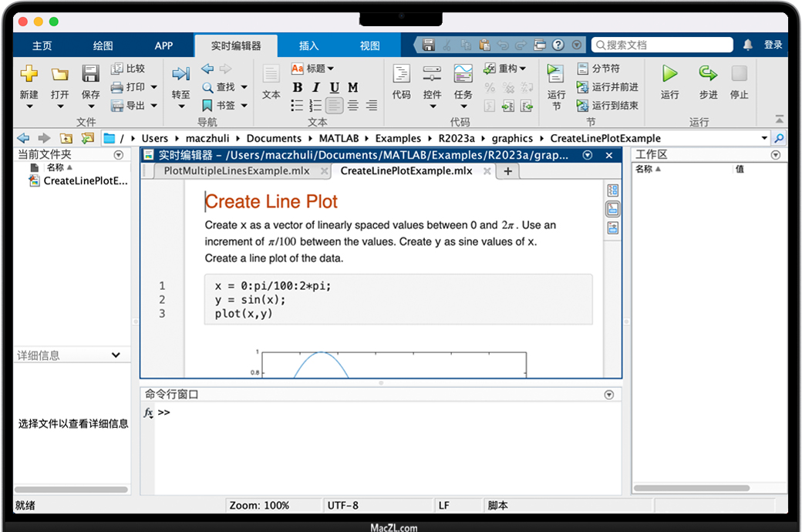
Task: Navigate up one folder level icon
Action: 66,138
